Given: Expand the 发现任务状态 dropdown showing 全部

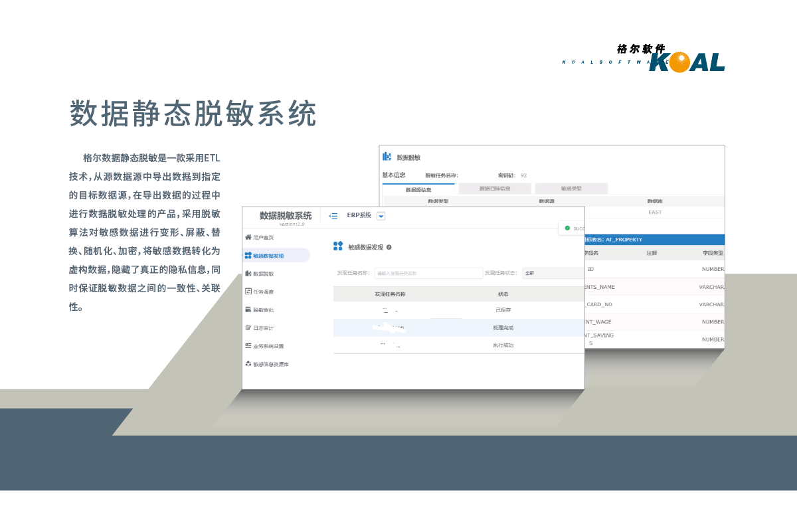Looking at the screenshot, I should [x=553, y=273].
